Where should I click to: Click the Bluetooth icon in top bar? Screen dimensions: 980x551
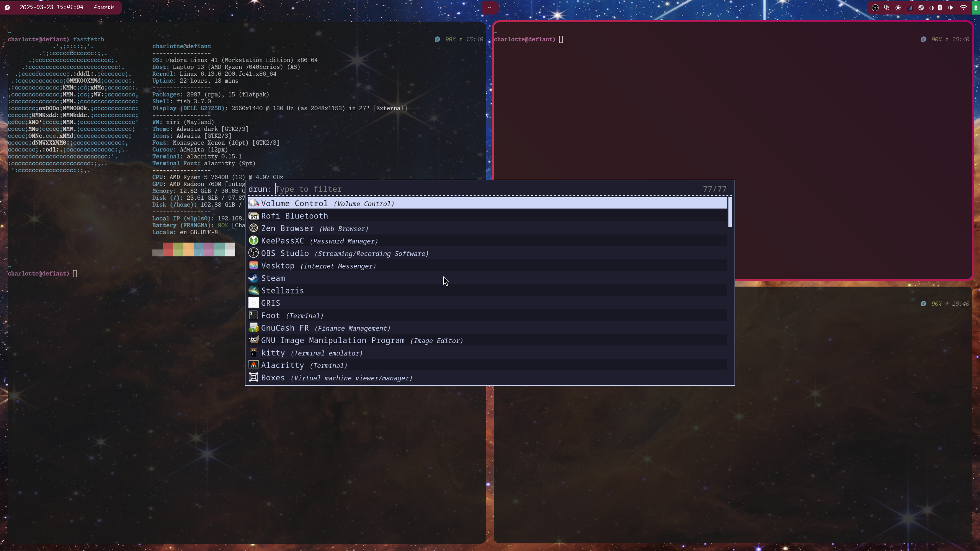point(940,8)
